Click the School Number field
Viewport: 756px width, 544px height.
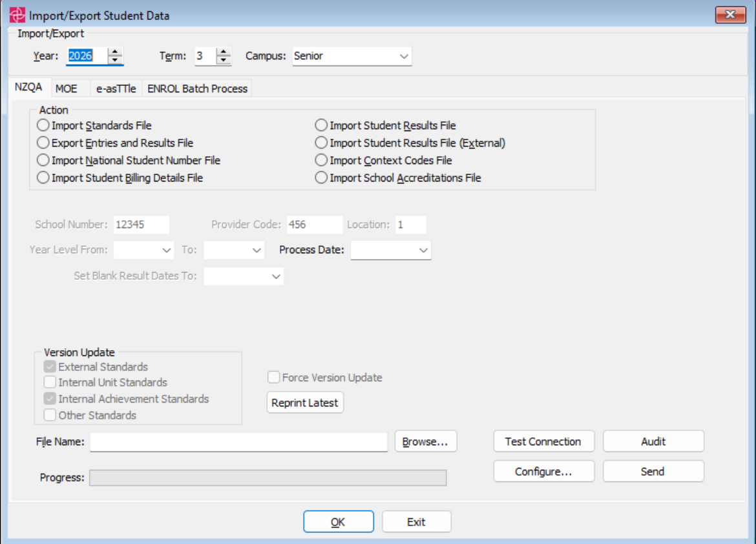tap(142, 225)
